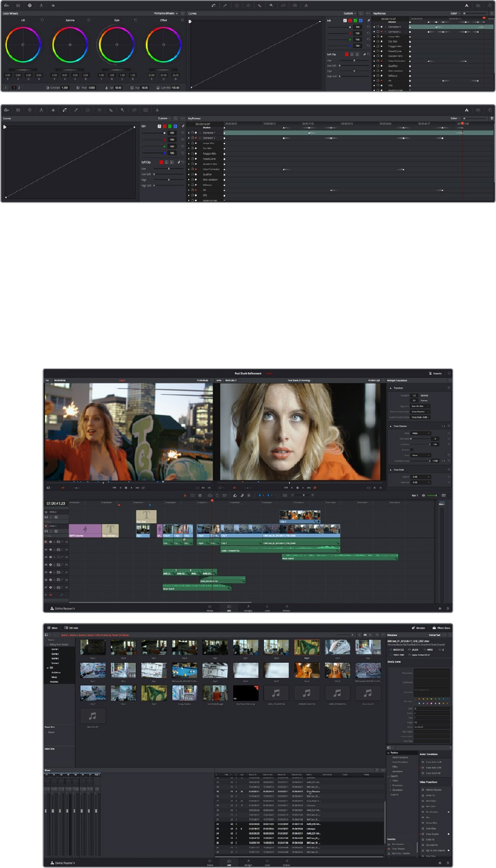This screenshot has height=868, width=496.
Task: Reset the Lift color wheel
Action: (43, 20)
